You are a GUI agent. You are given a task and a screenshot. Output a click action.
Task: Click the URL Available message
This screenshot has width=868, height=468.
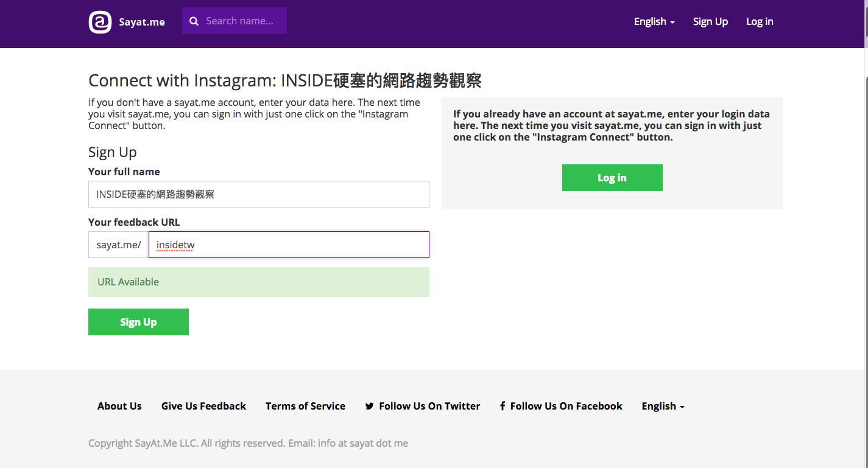(x=259, y=282)
